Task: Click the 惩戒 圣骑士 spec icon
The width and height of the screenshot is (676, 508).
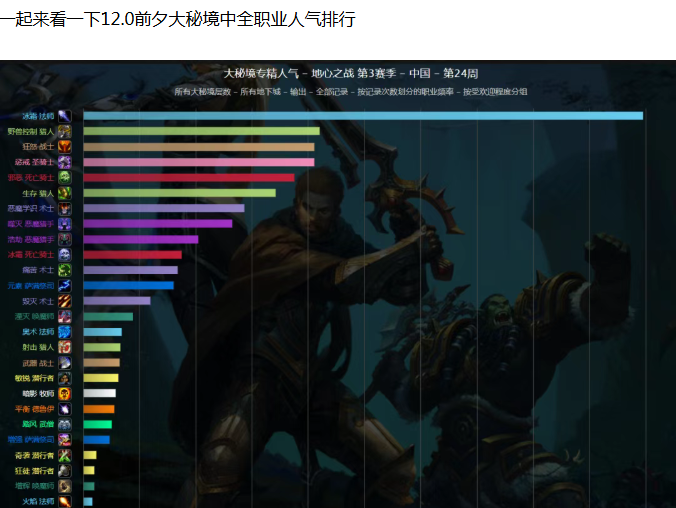Action: tap(65, 162)
